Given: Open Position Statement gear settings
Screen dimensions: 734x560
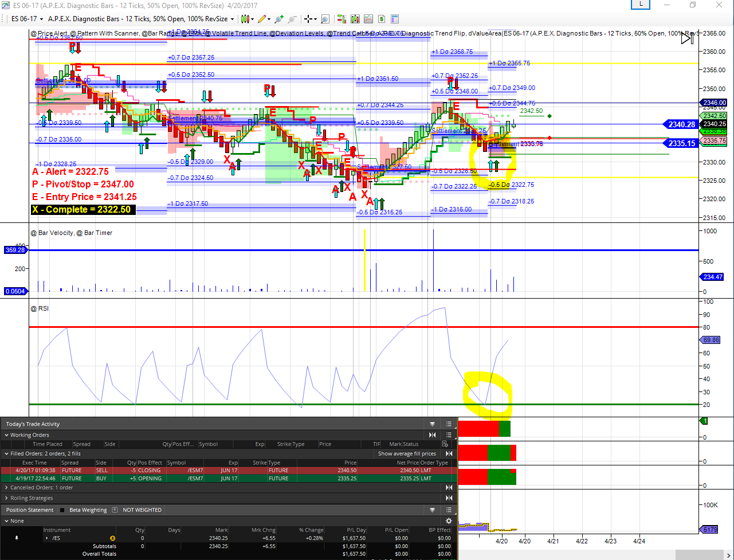Looking at the screenshot, I should tap(449, 521).
